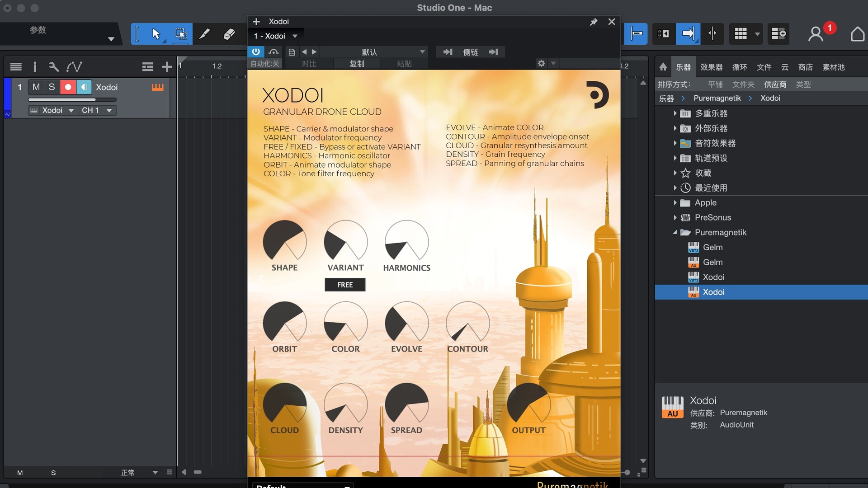
Task: Click the snap-to-cursor split icon
Action: (x=712, y=34)
